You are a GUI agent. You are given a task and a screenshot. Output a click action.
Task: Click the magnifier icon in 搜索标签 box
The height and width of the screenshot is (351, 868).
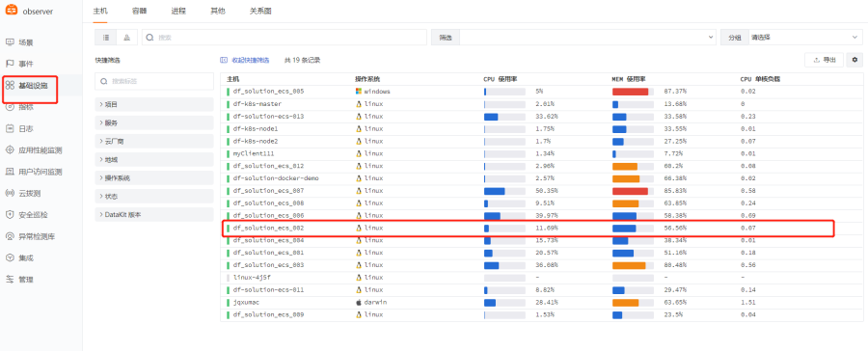point(103,81)
